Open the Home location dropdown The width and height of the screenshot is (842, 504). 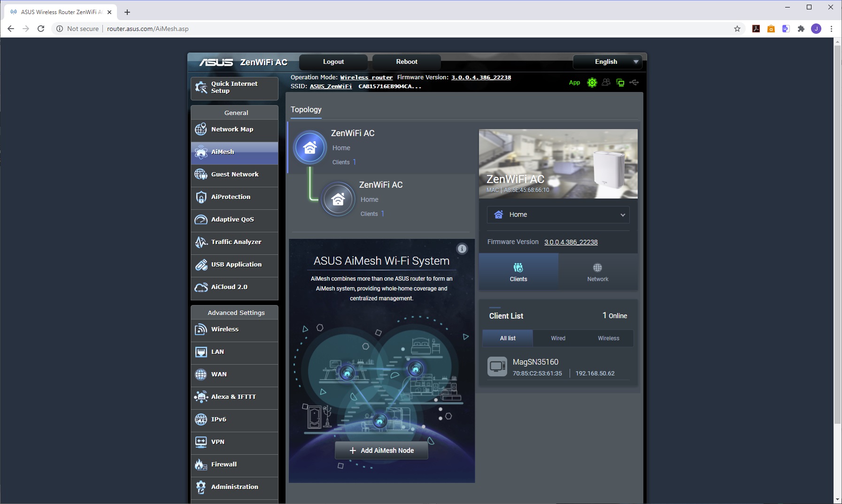coord(558,214)
